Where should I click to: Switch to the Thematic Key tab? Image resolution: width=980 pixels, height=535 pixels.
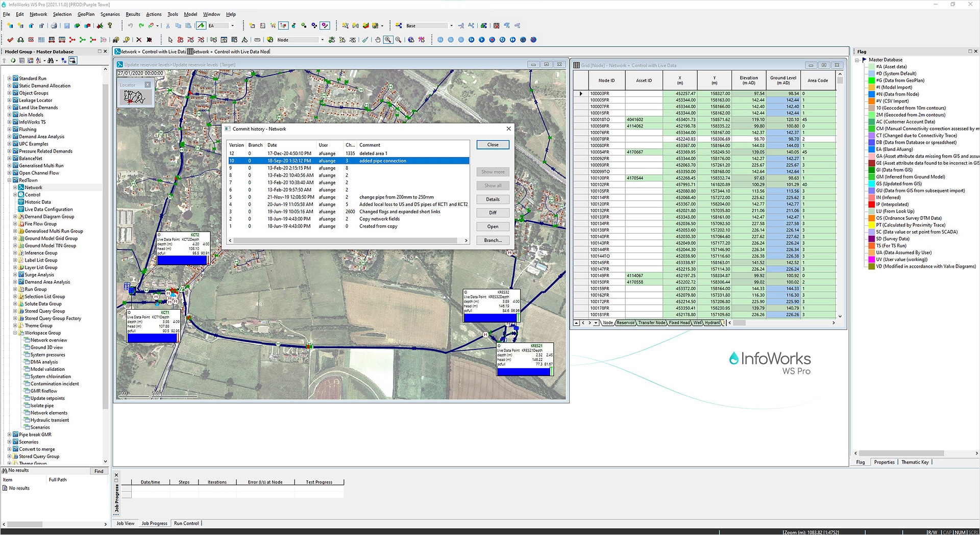coord(915,462)
